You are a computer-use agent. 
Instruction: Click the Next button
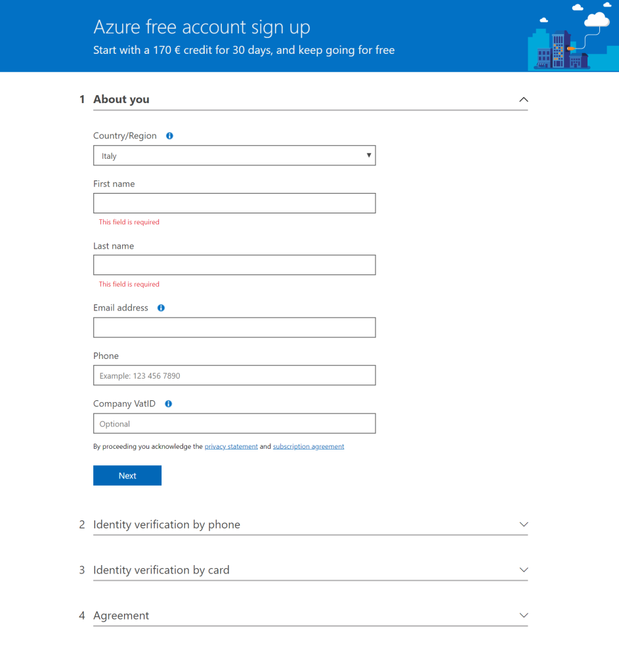point(127,476)
